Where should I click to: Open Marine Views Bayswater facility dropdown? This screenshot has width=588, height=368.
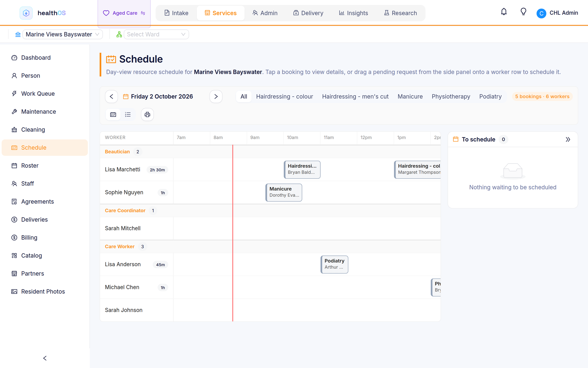[62, 34]
